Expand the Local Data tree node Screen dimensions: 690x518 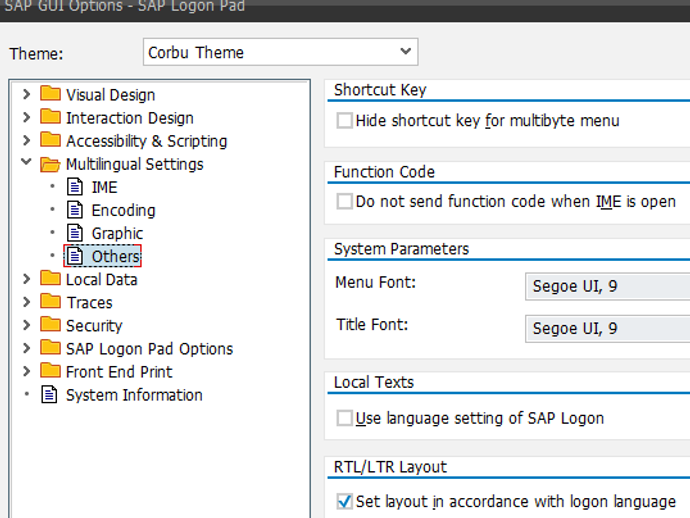pyautogui.click(x=26, y=279)
